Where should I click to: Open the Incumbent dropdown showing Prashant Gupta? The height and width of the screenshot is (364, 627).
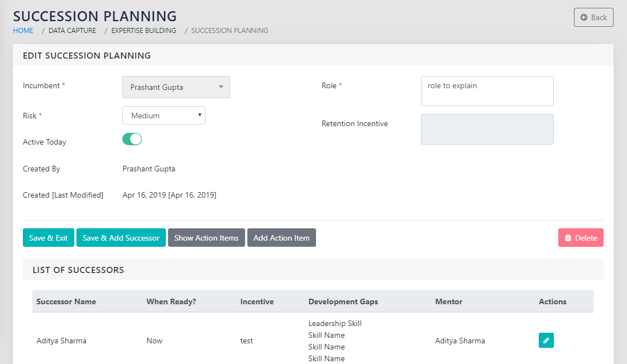[x=176, y=87]
